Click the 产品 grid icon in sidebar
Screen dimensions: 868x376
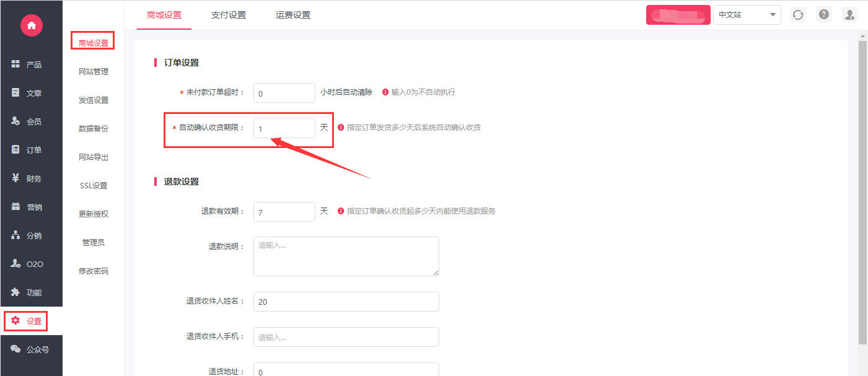click(x=16, y=64)
